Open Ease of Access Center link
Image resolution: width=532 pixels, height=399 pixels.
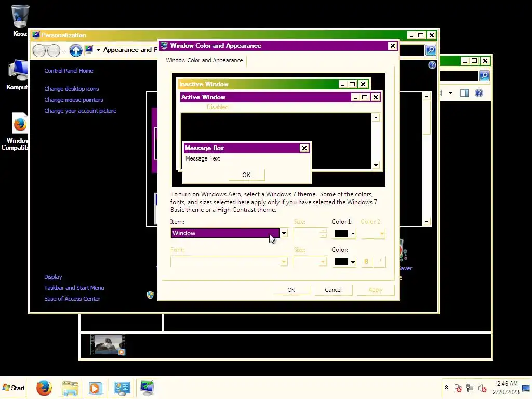coord(72,299)
